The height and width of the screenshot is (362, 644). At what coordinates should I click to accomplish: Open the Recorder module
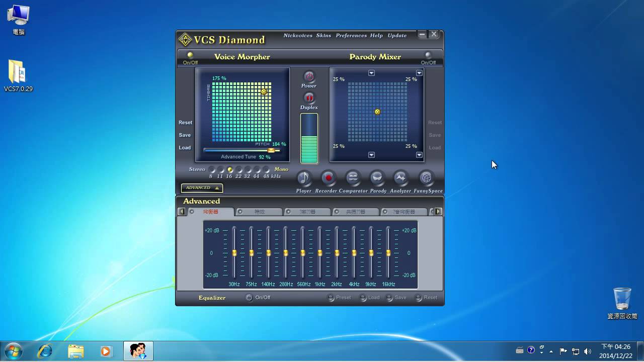tap(329, 177)
